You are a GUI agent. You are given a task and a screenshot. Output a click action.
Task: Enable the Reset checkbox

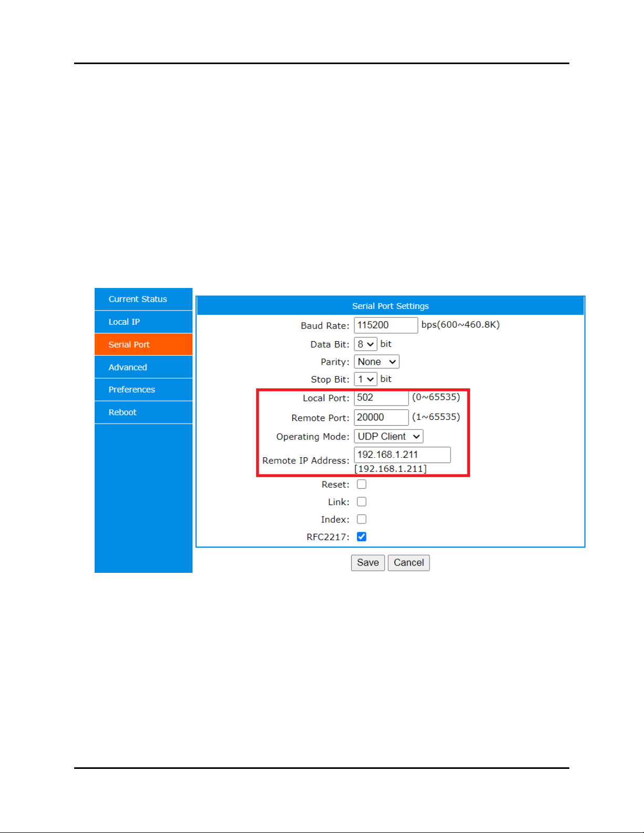tap(362, 484)
